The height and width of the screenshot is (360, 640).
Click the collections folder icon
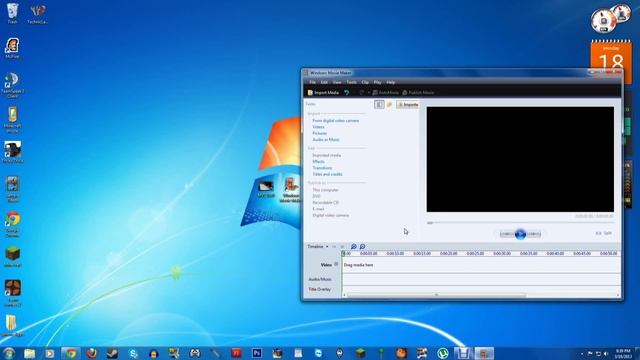coord(389,104)
